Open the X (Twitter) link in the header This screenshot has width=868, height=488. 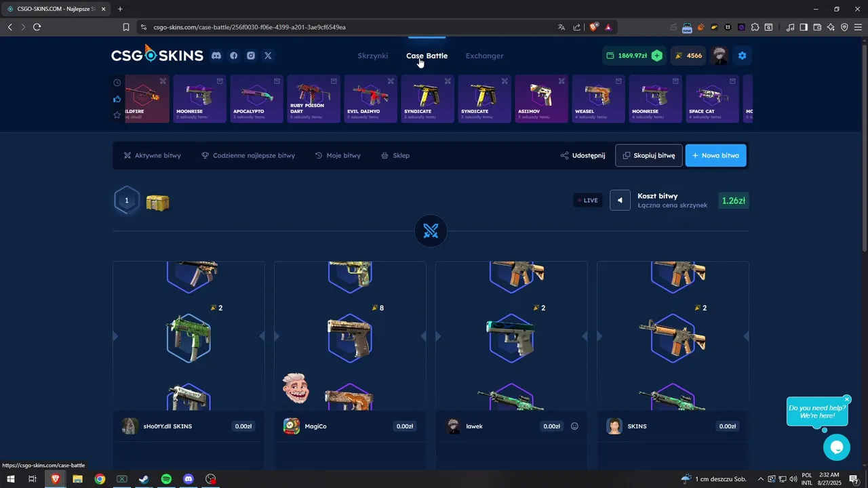pyautogui.click(x=268, y=56)
